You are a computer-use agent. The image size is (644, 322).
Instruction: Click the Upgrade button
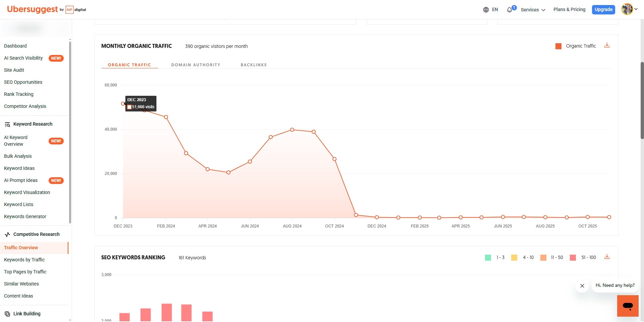click(603, 9)
